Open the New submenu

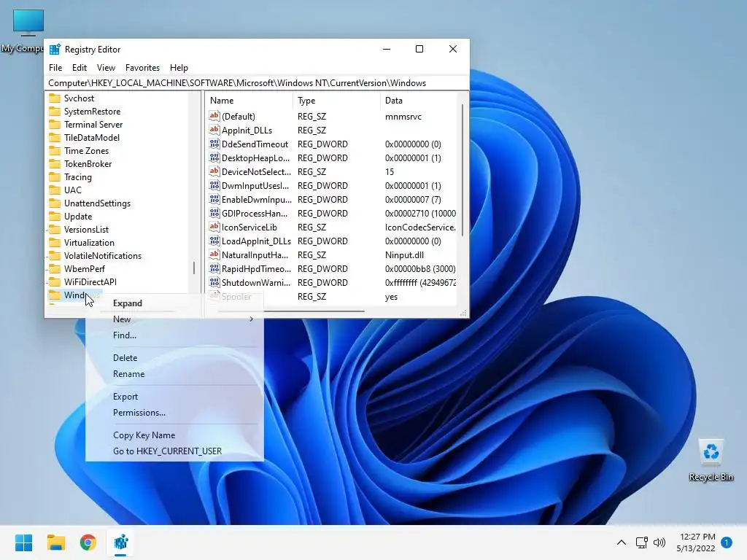[x=174, y=319]
